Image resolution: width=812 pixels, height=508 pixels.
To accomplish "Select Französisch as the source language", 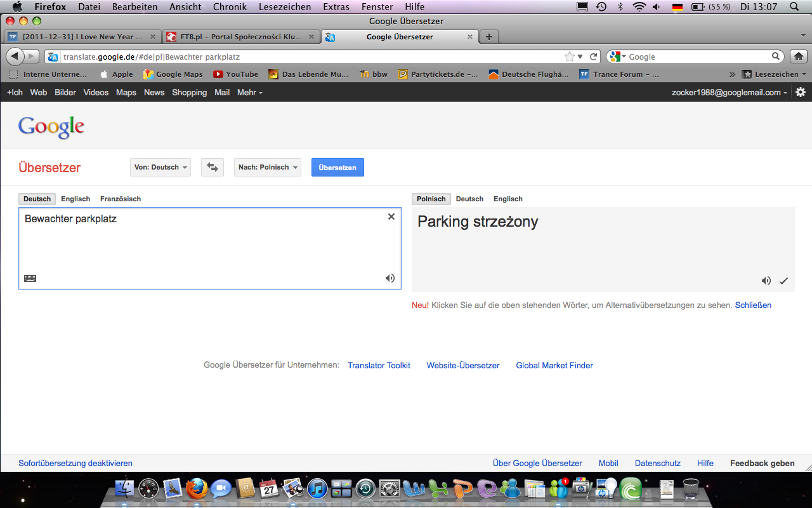I will pyautogui.click(x=121, y=199).
